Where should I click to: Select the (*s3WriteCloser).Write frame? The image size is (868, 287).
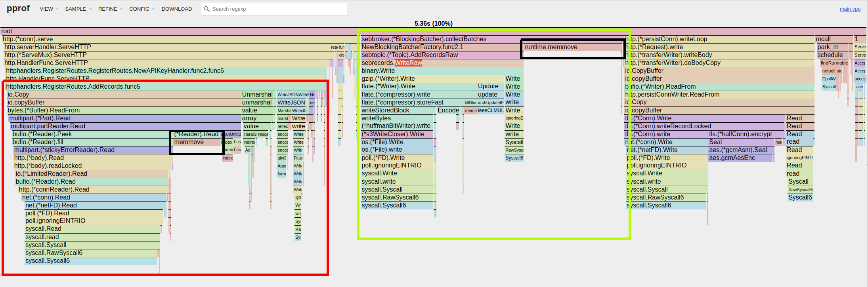(397, 134)
